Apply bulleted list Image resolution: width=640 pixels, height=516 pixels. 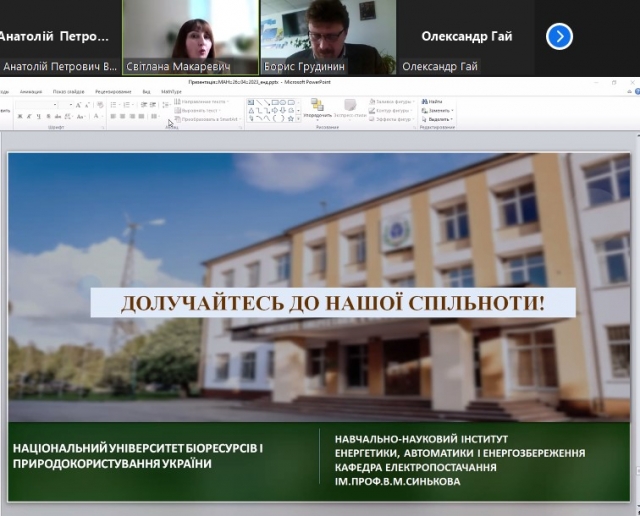pyautogui.click(x=113, y=105)
